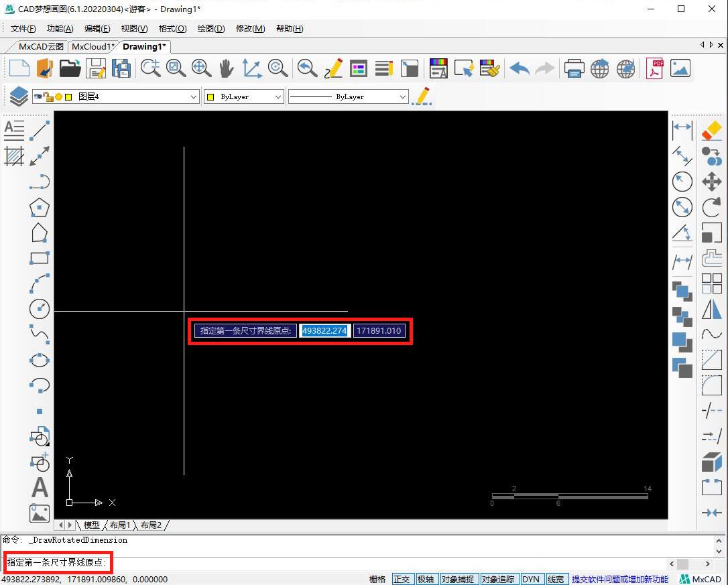Open the 绘图(D) menu
The image size is (728, 585).
click(210, 28)
